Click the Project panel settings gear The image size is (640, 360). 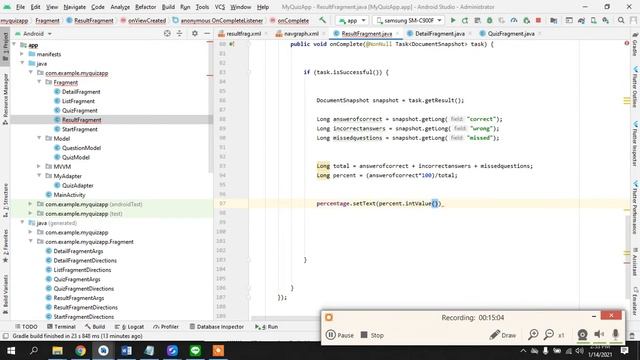[195, 33]
